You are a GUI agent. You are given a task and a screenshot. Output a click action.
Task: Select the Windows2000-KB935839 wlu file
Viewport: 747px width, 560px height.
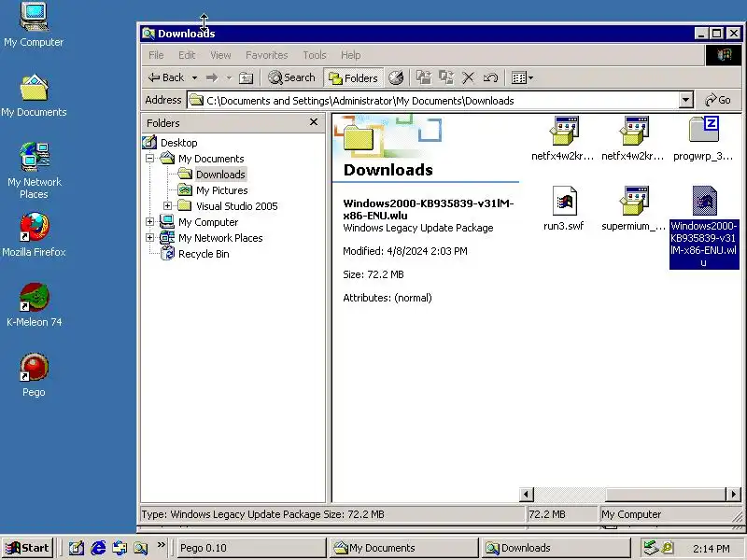click(704, 227)
